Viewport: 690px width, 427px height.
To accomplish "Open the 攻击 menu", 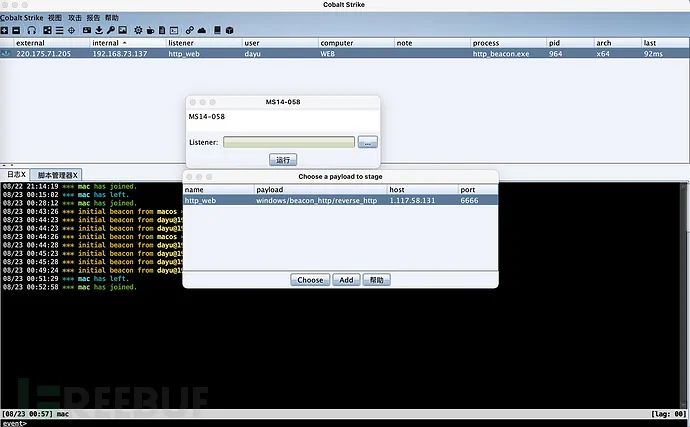I will [74, 18].
